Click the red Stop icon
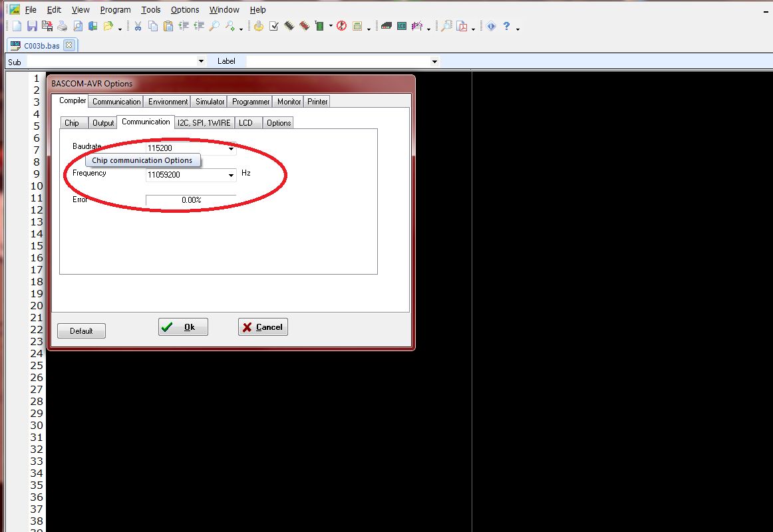 (342, 26)
